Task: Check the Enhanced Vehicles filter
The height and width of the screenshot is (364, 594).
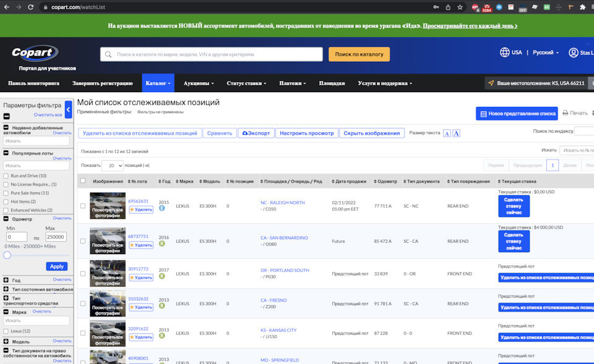Action: pyautogui.click(x=6, y=210)
